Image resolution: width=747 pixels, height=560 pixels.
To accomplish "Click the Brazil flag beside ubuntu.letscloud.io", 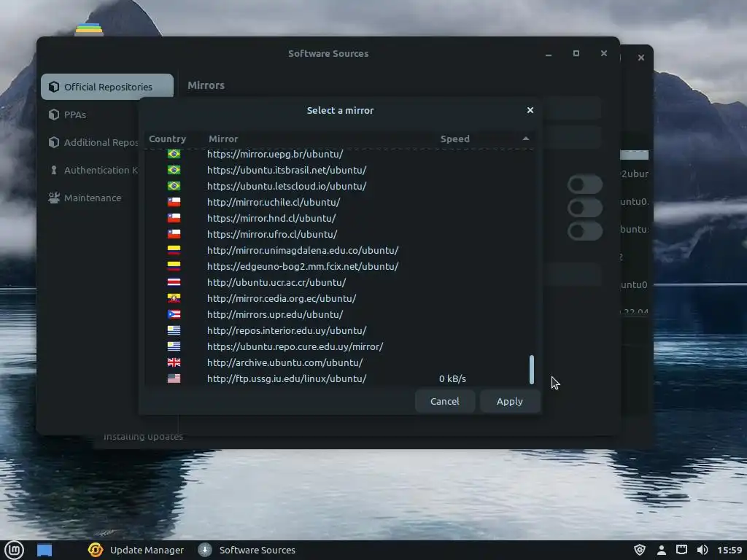I will coord(174,186).
